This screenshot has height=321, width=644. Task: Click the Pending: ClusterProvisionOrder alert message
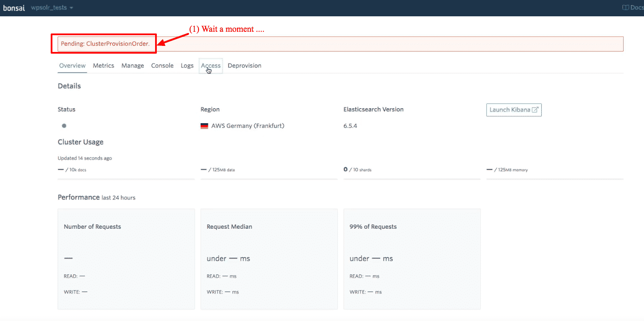[105, 44]
